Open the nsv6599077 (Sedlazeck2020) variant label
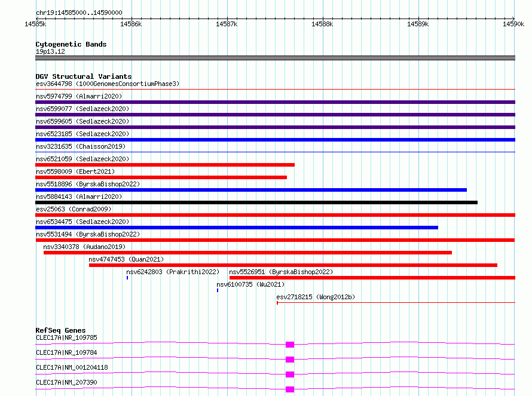The width and height of the screenshot is (532, 396). click(82, 109)
